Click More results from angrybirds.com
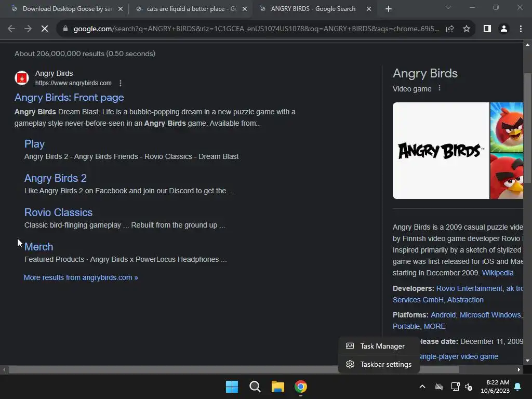532x399 pixels. click(x=81, y=277)
